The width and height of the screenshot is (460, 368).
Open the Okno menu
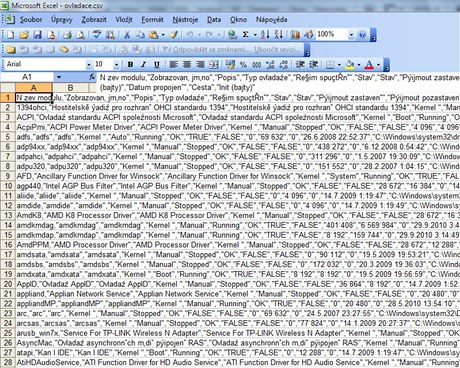pyautogui.click(x=239, y=20)
